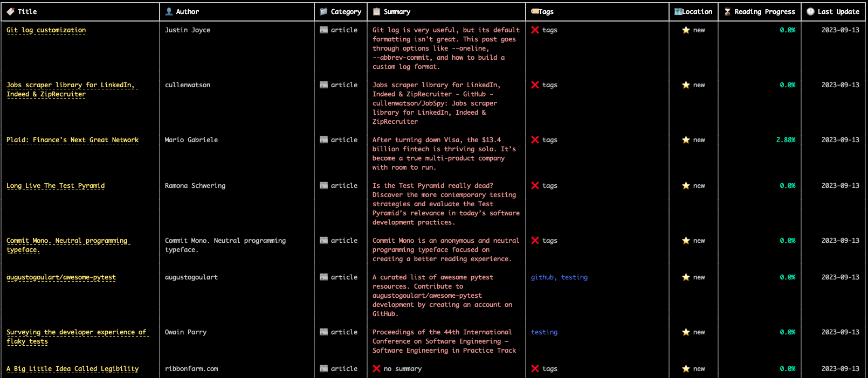Image resolution: width=868 pixels, height=378 pixels.
Task: Open 'Plaid: Finance's Next Great Network' link
Action: click(72, 140)
